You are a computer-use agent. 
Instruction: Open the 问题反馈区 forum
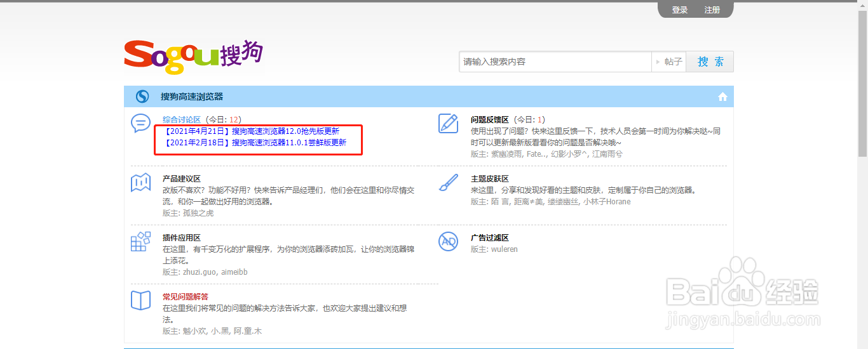coord(490,119)
